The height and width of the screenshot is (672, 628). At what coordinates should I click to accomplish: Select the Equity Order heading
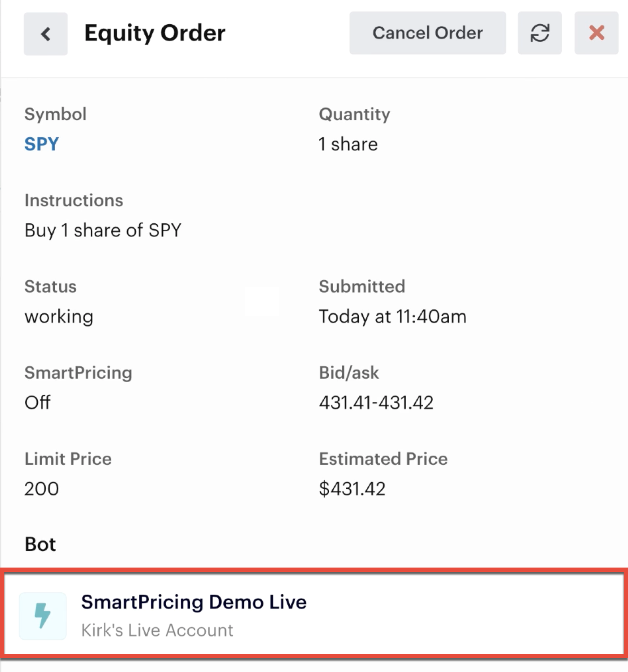(155, 33)
